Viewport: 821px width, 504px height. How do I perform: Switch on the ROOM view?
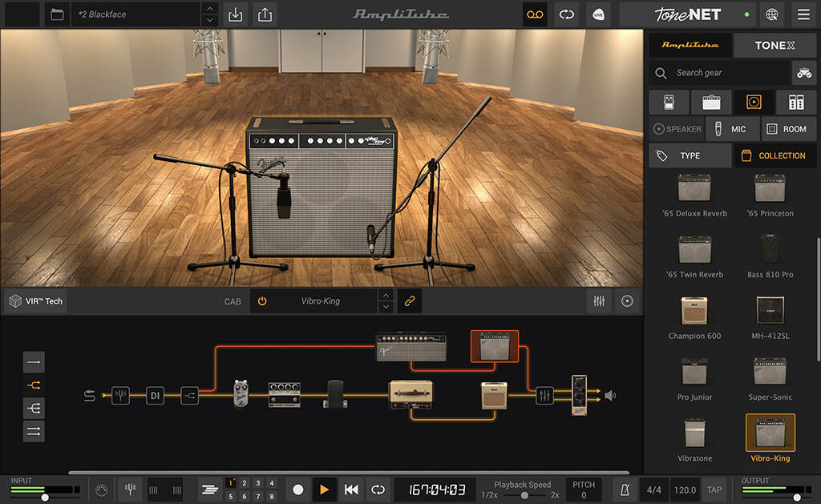pos(788,128)
